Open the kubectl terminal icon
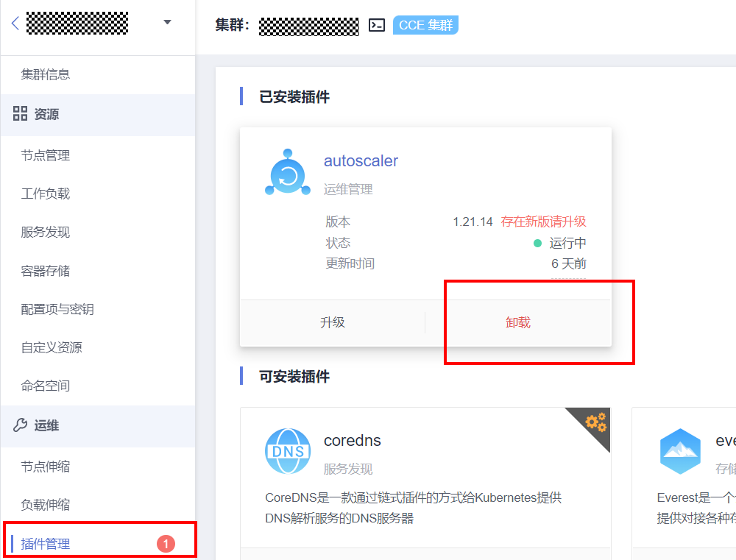Screen dimensions: 736x560 click(x=376, y=25)
